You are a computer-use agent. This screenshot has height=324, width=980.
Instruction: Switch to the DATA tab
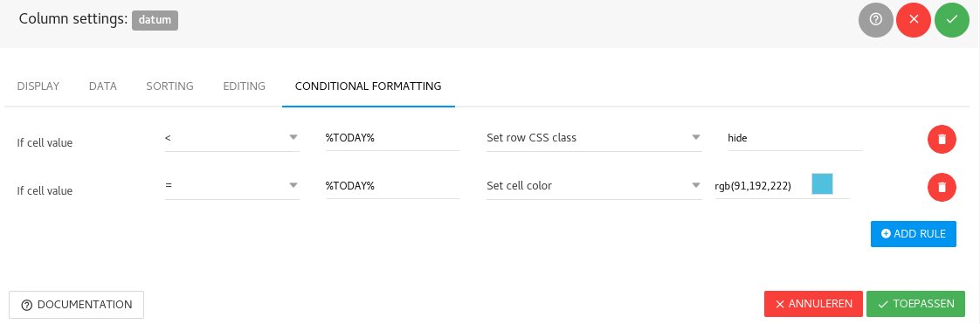[x=103, y=86]
